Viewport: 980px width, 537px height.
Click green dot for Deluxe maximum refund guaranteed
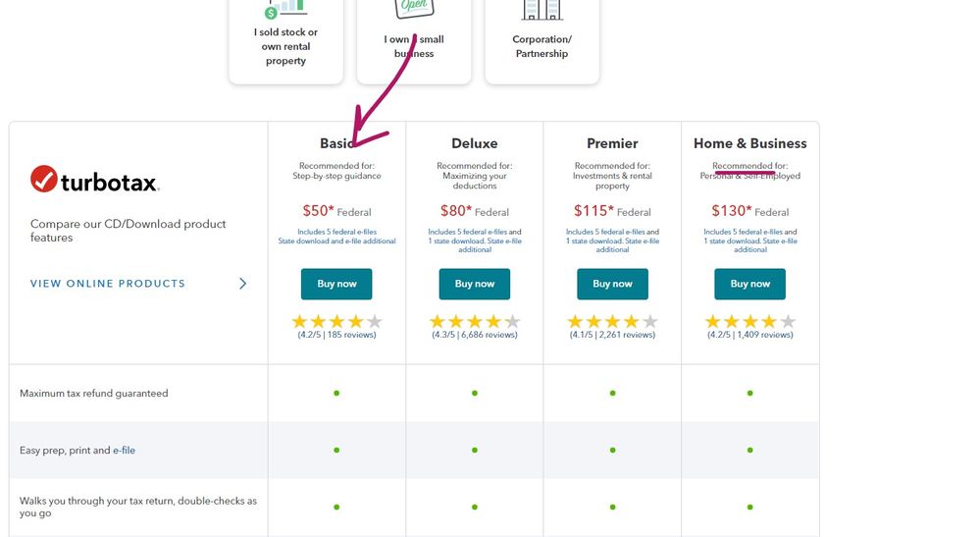[x=475, y=394]
